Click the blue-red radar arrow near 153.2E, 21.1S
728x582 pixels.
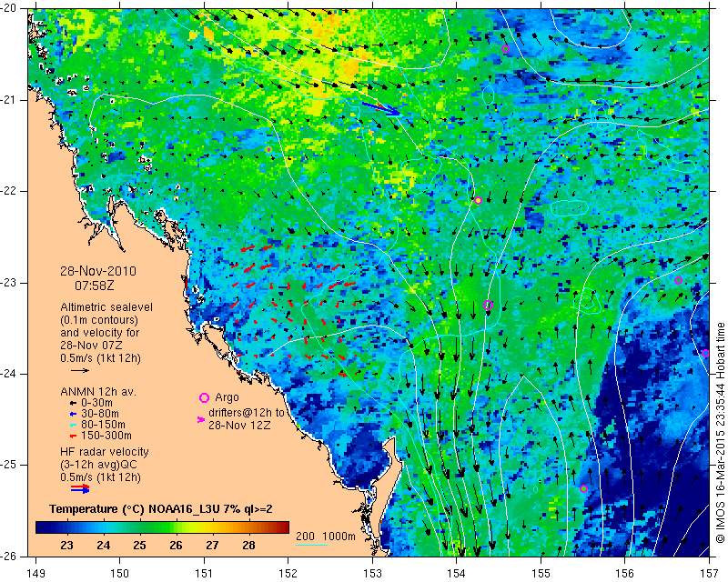pos(380,108)
